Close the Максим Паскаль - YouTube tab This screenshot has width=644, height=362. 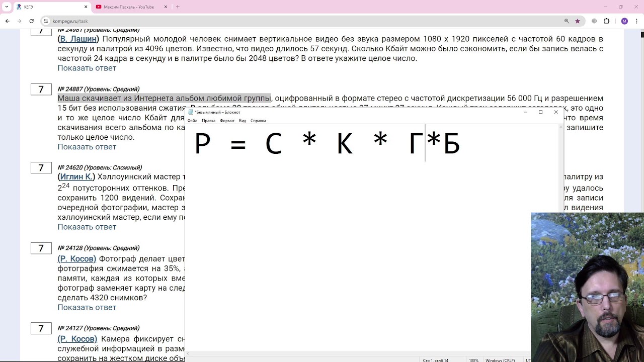(x=166, y=7)
